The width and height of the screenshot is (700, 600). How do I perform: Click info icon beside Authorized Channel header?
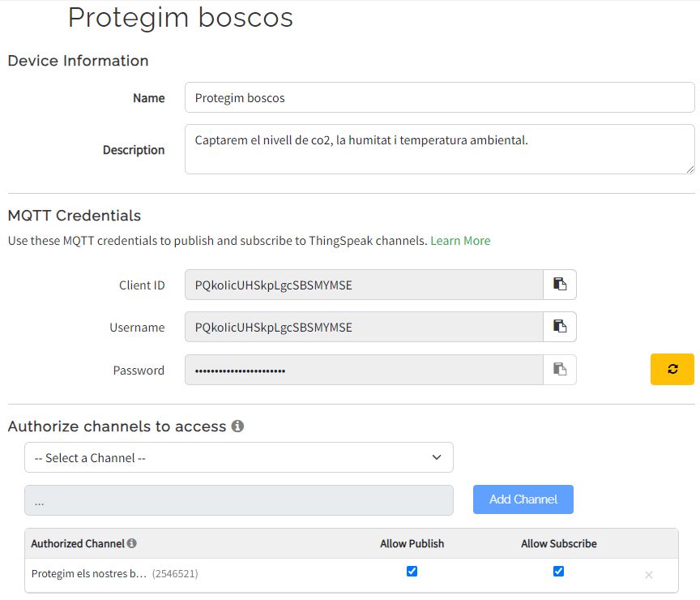click(132, 543)
